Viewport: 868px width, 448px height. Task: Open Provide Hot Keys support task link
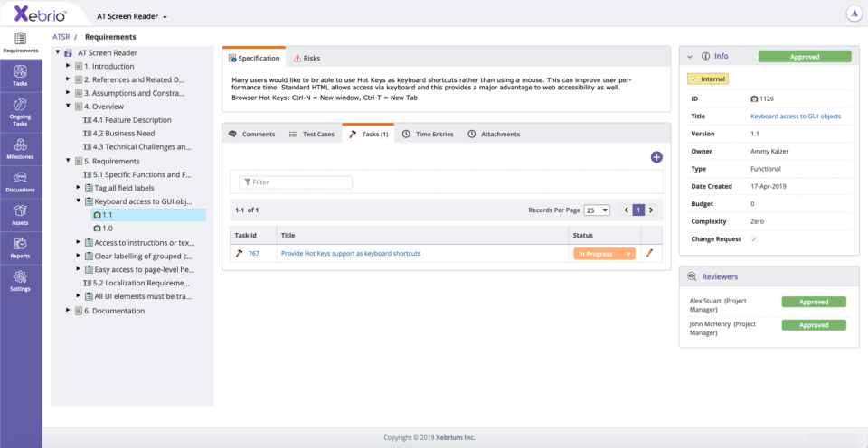point(351,253)
